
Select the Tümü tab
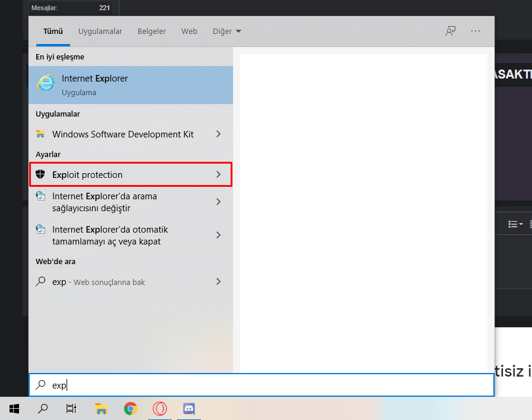53,32
